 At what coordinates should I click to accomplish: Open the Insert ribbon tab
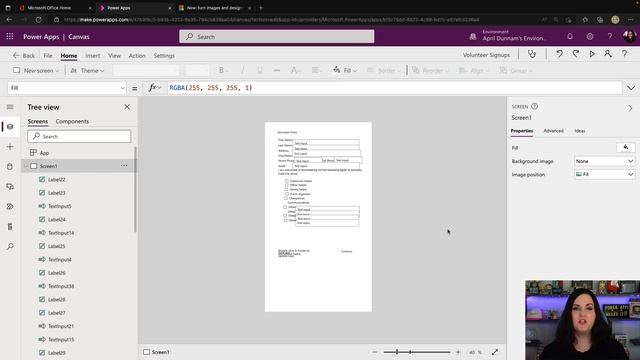(x=93, y=56)
